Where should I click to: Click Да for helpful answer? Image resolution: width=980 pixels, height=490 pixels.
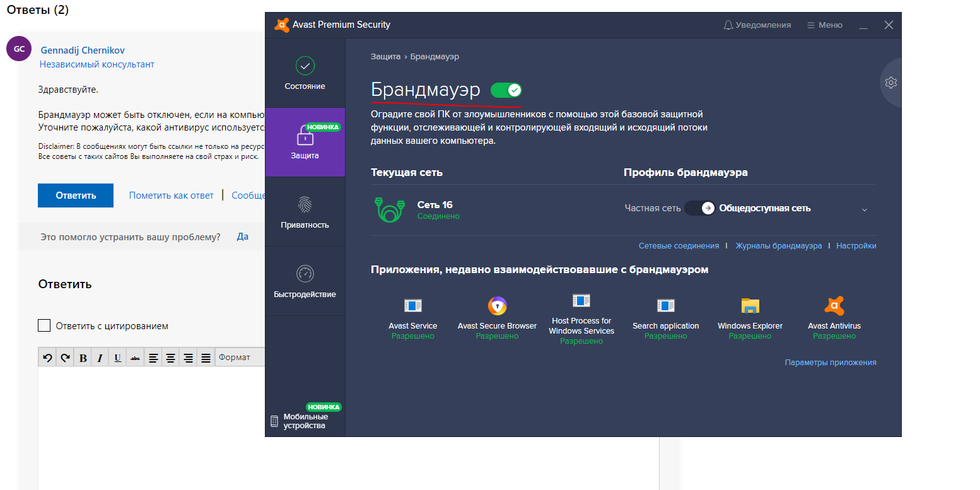[x=243, y=237]
